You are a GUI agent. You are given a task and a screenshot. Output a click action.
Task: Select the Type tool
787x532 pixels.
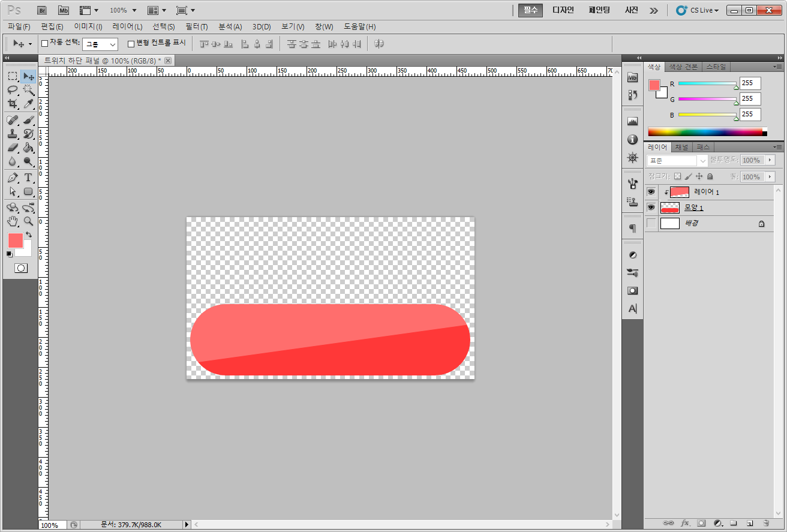click(28, 178)
